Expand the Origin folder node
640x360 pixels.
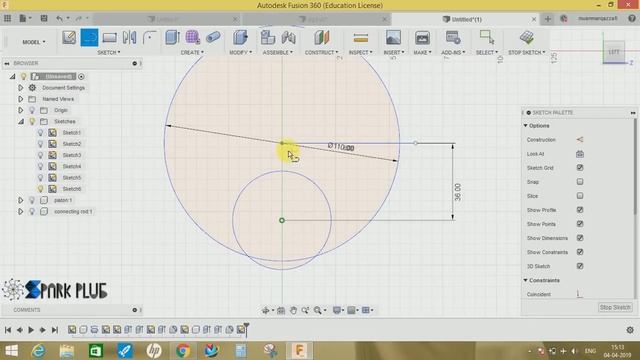click(20, 110)
